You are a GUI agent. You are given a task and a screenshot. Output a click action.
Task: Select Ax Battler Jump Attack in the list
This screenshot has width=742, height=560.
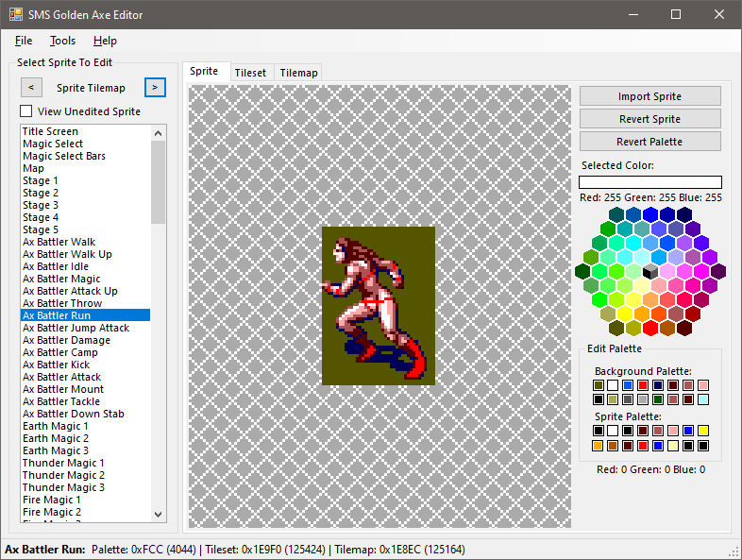tap(86, 328)
